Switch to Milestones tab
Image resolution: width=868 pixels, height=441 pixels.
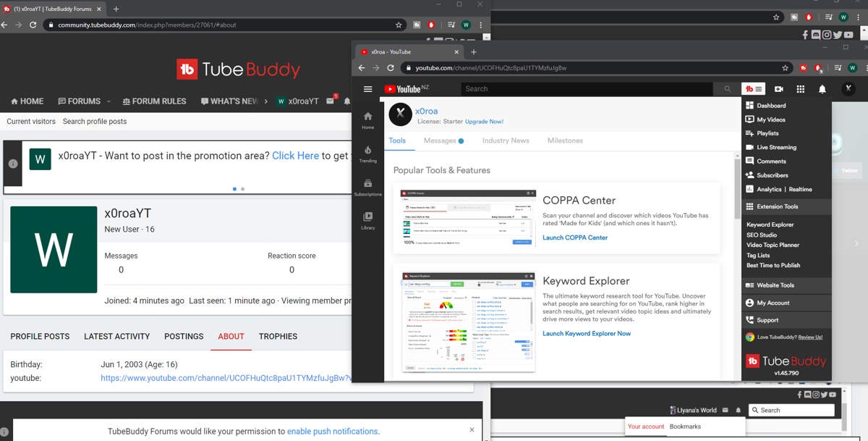pos(565,140)
